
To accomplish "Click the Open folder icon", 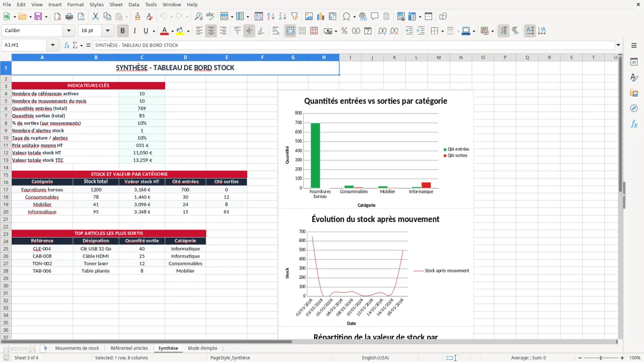I will [x=23, y=17].
